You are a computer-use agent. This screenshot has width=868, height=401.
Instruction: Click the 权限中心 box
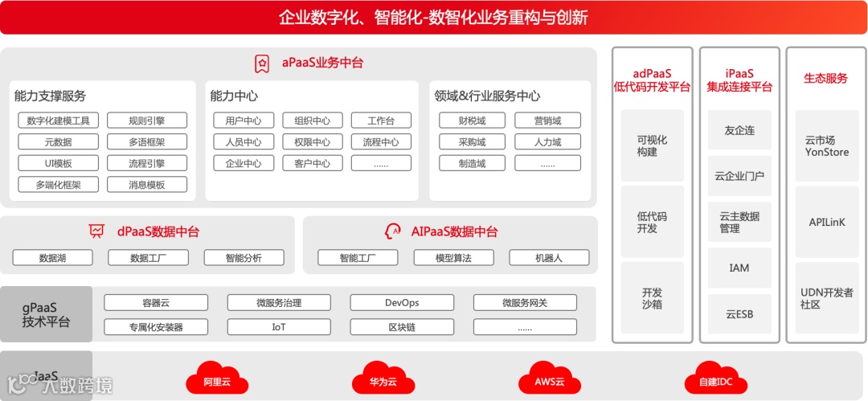click(313, 141)
